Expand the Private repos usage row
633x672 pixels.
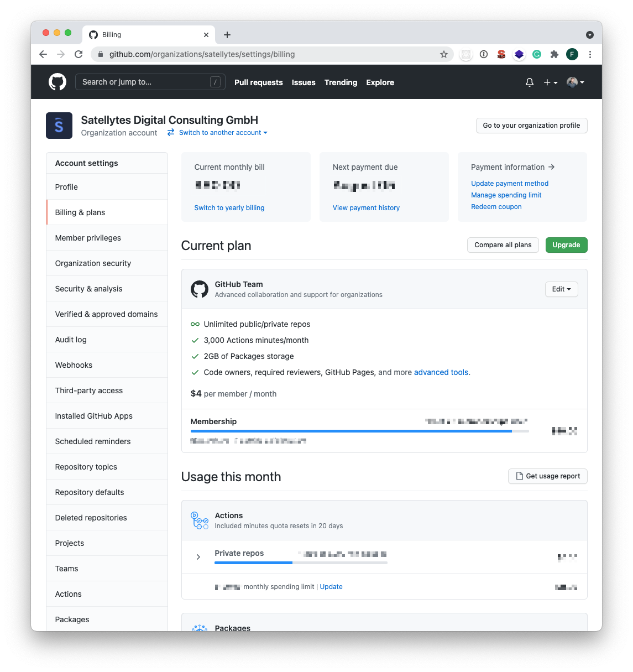click(x=198, y=557)
